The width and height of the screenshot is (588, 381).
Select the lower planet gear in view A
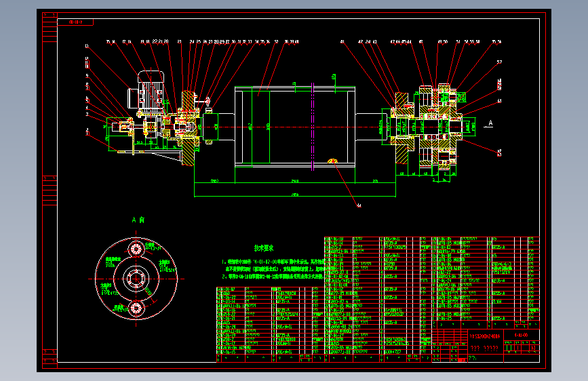click(x=136, y=308)
